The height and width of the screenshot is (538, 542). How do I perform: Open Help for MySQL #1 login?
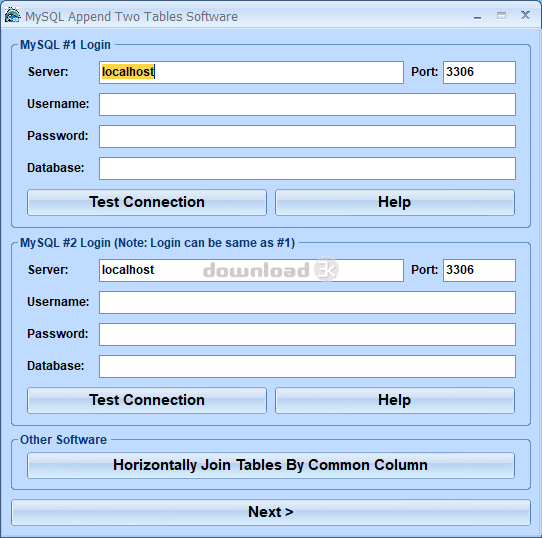coord(395,202)
